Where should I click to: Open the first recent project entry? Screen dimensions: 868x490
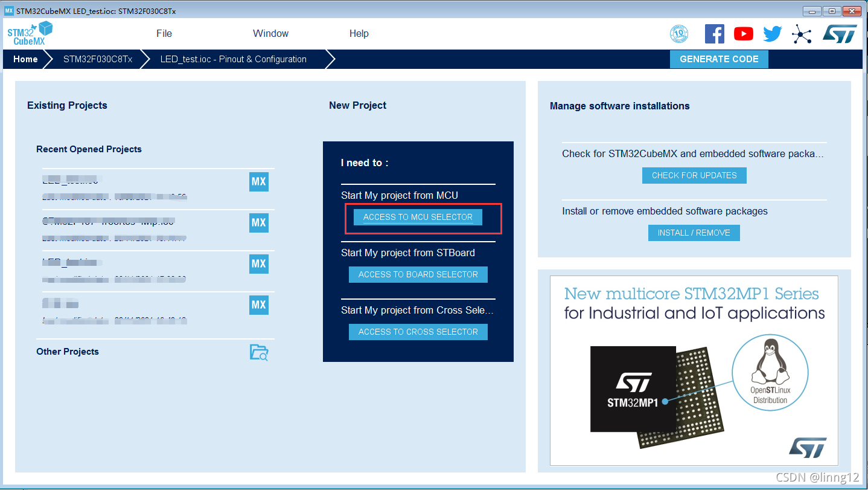pyautogui.click(x=158, y=189)
